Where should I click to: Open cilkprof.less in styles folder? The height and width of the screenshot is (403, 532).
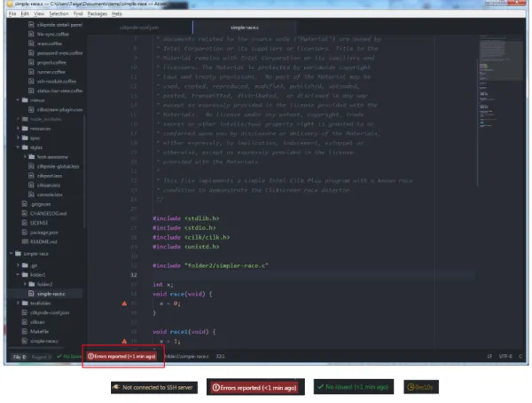point(50,176)
